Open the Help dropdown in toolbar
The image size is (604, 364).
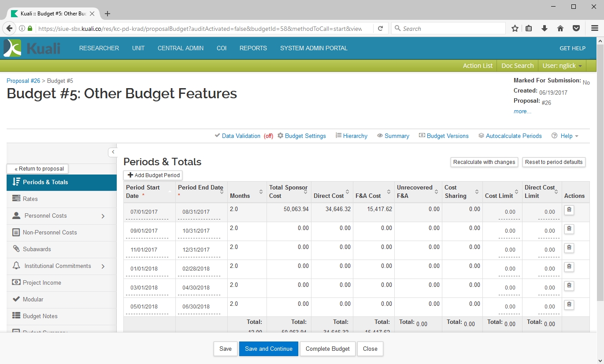click(x=566, y=136)
